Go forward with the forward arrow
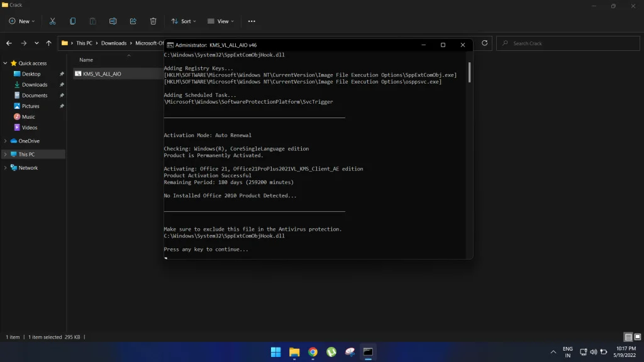 [24, 43]
